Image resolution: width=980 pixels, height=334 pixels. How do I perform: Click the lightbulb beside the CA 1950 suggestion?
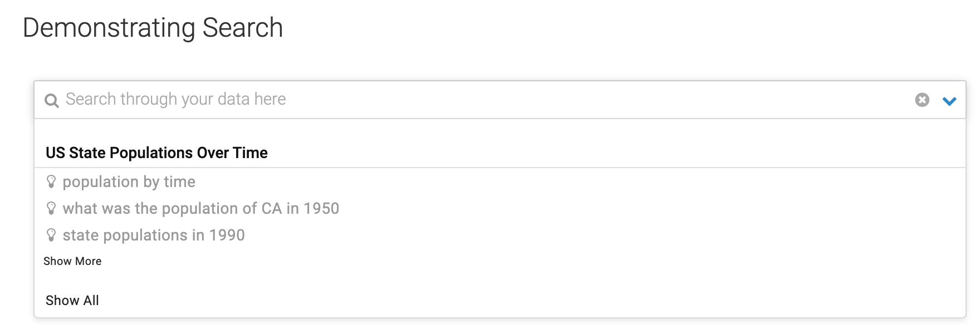51,208
